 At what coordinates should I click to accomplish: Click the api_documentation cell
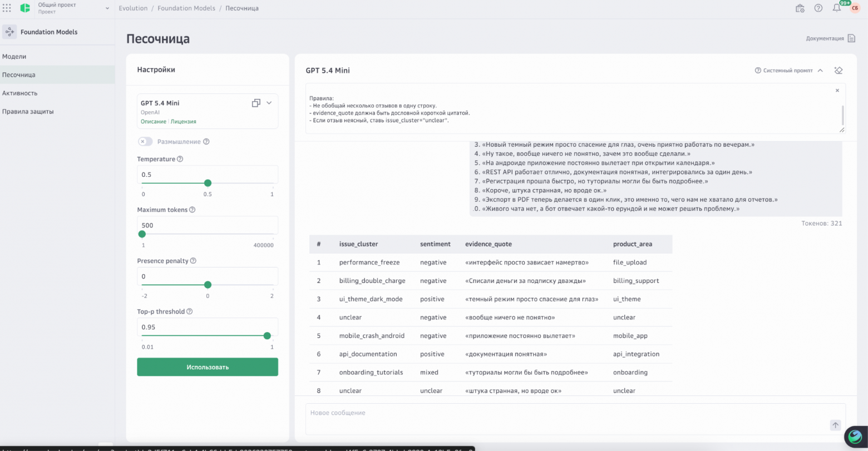tap(368, 354)
